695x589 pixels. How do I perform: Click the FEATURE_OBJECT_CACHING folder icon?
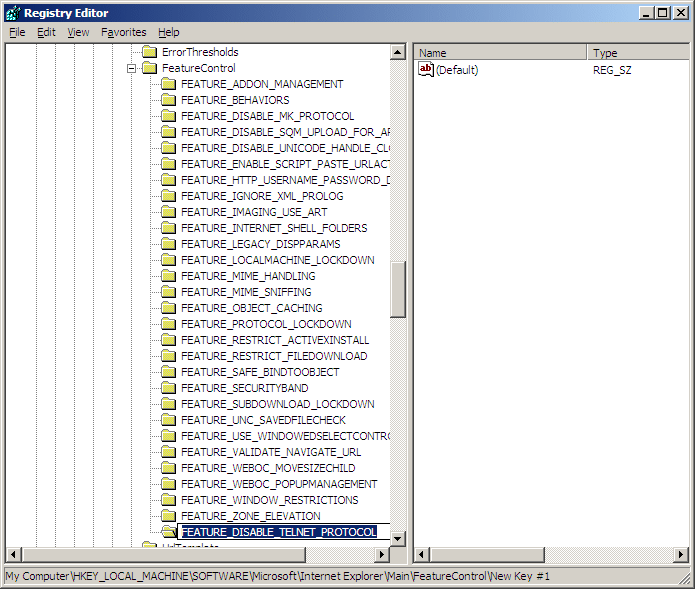pyautogui.click(x=168, y=308)
